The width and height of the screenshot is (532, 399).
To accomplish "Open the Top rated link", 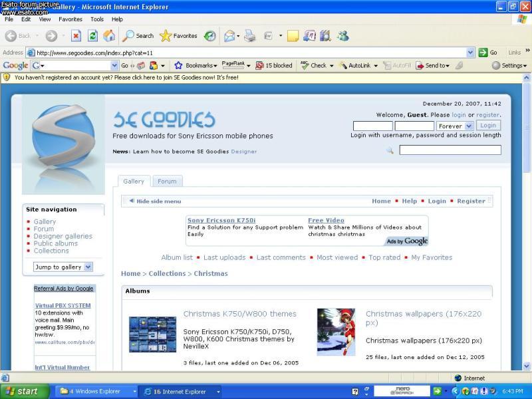I will [384, 257].
